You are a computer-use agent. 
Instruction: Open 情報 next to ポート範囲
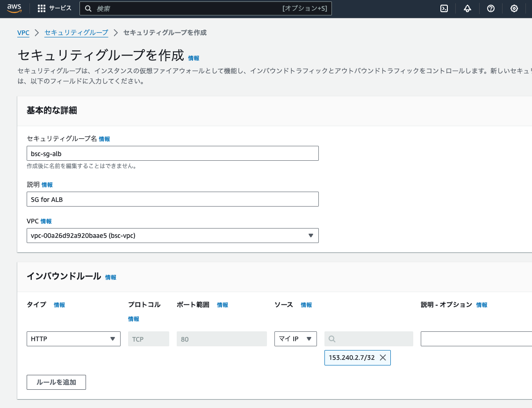click(222, 304)
